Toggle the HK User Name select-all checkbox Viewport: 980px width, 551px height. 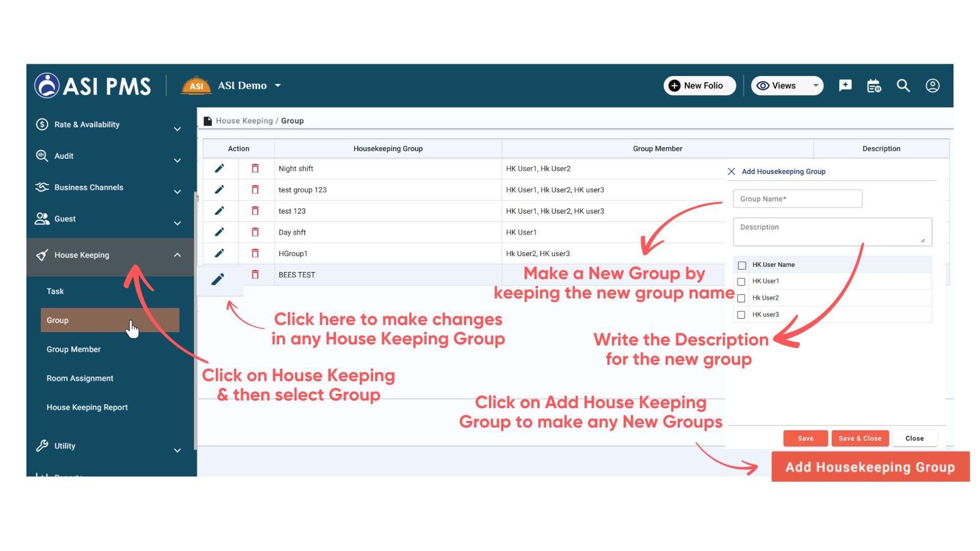point(742,265)
